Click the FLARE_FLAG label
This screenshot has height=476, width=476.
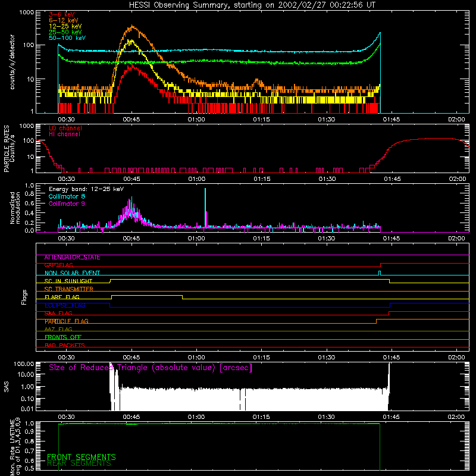[x=62, y=297]
